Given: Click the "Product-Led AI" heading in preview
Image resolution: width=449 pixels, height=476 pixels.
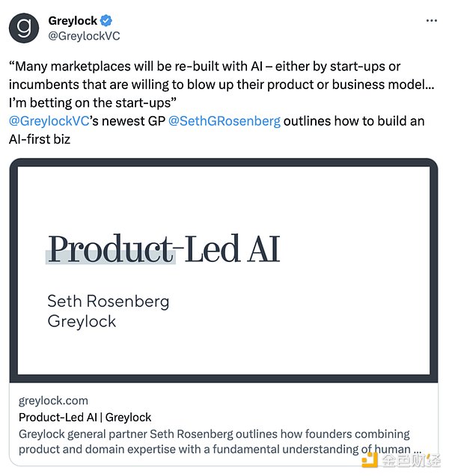Looking at the screenshot, I should pyautogui.click(x=163, y=249).
